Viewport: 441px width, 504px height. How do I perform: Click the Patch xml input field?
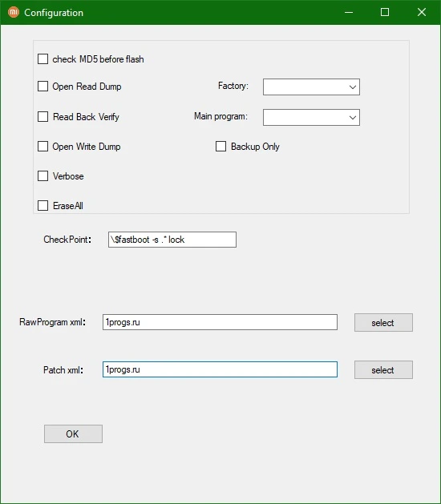[220, 369]
